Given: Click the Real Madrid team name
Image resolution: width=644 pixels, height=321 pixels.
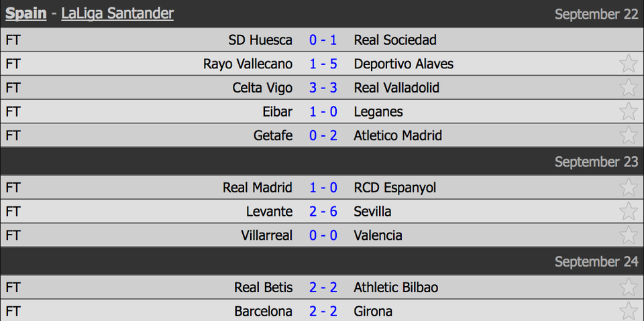Looking at the screenshot, I should 258,188.
